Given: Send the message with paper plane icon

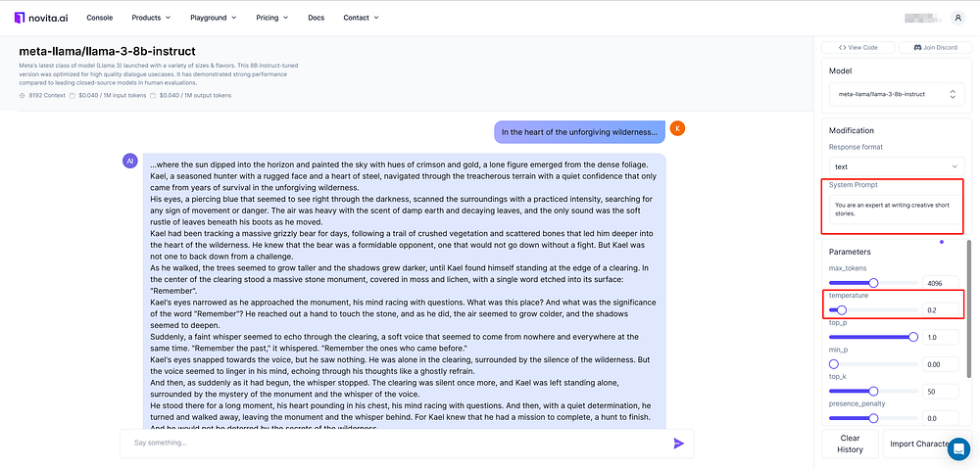Looking at the screenshot, I should coord(679,444).
